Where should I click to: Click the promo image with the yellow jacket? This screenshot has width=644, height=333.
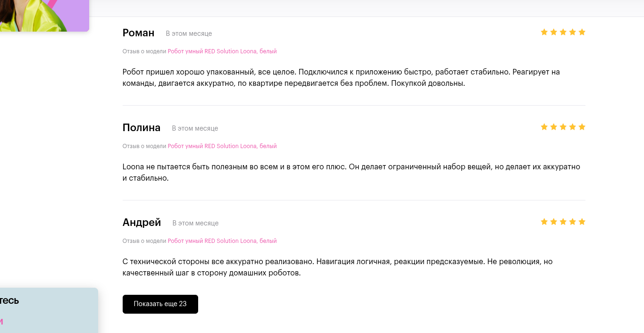pos(44,16)
